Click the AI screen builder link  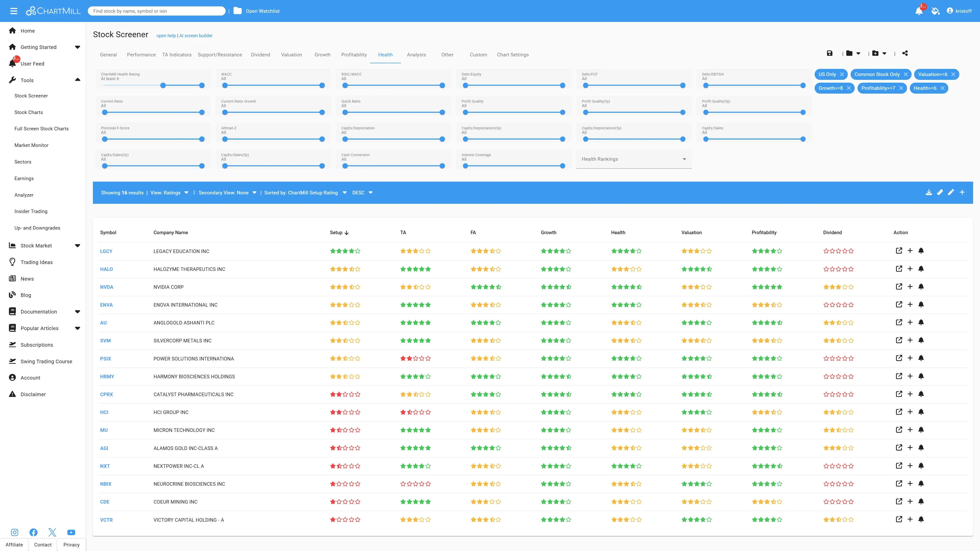pos(196,36)
